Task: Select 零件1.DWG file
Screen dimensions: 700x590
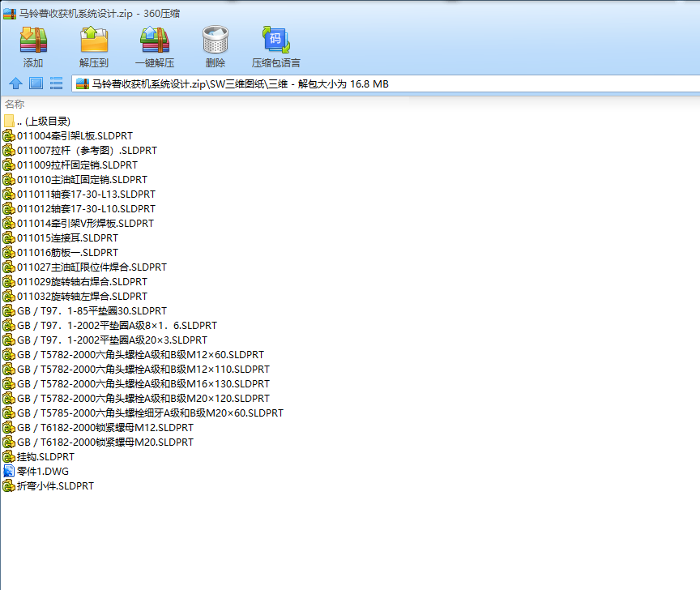Action: (36, 471)
